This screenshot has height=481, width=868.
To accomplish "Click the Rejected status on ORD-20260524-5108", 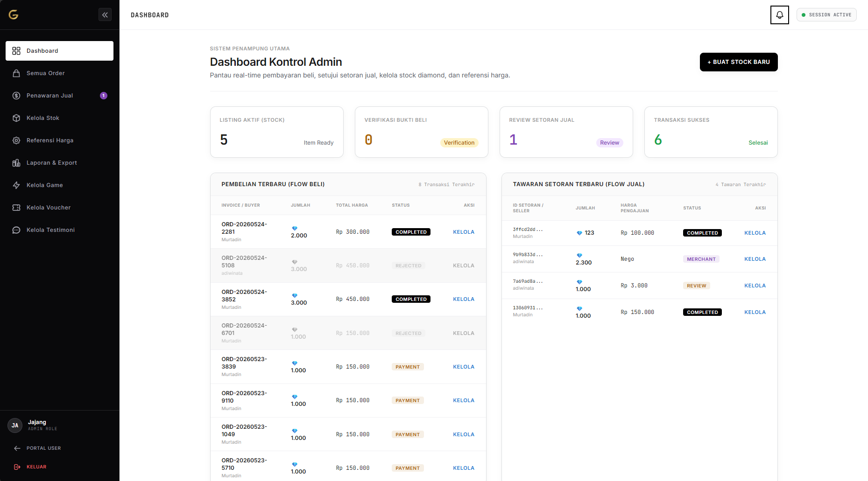I will (409, 265).
